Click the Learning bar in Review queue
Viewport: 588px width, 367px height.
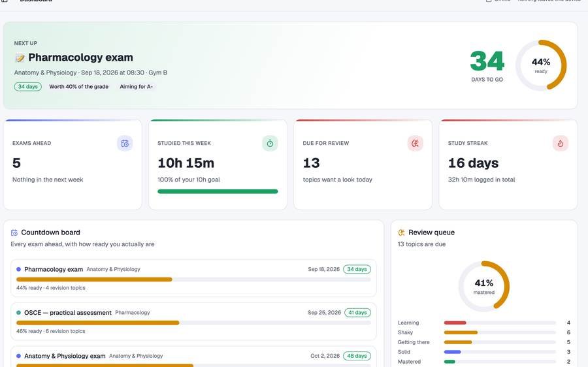pyautogui.click(x=500, y=323)
